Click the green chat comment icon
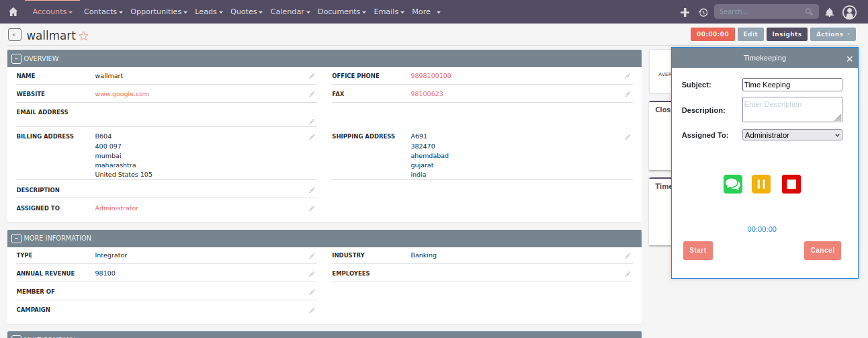Image resolution: width=868 pixels, height=338 pixels. point(733,184)
